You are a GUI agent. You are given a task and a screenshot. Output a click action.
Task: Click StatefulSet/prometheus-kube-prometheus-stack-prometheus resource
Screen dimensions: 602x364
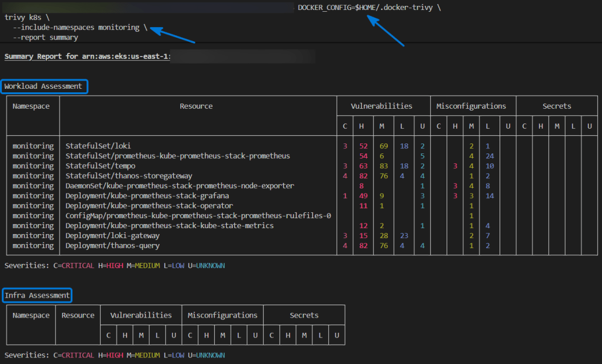(x=178, y=156)
